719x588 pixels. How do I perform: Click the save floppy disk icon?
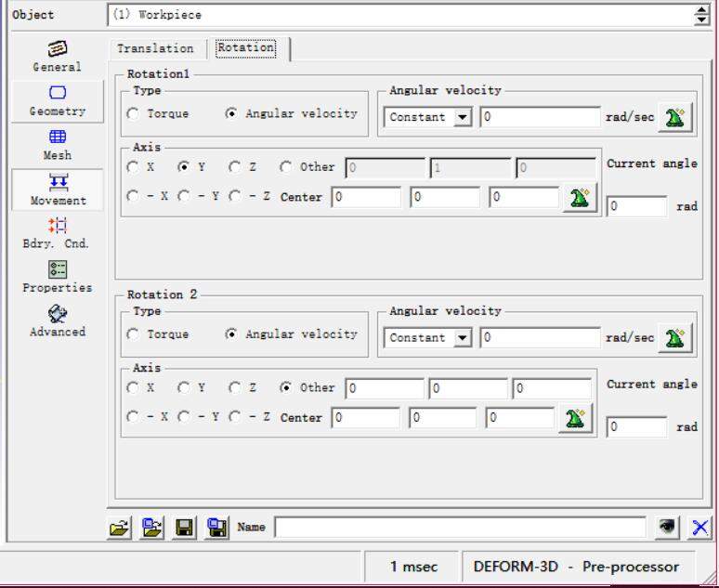click(185, 528)
